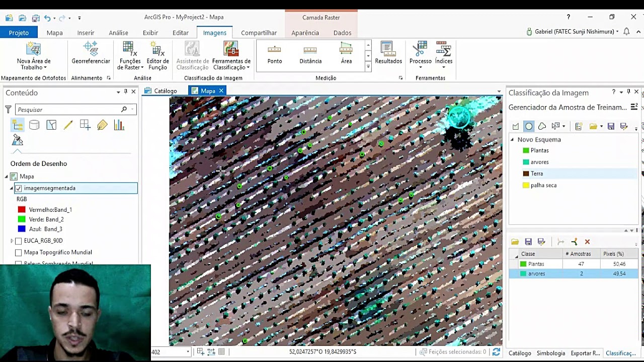The width and height of the screenshot is (644, 362).
Task: List layers by drawing order
Action: (x=18, y=125)
